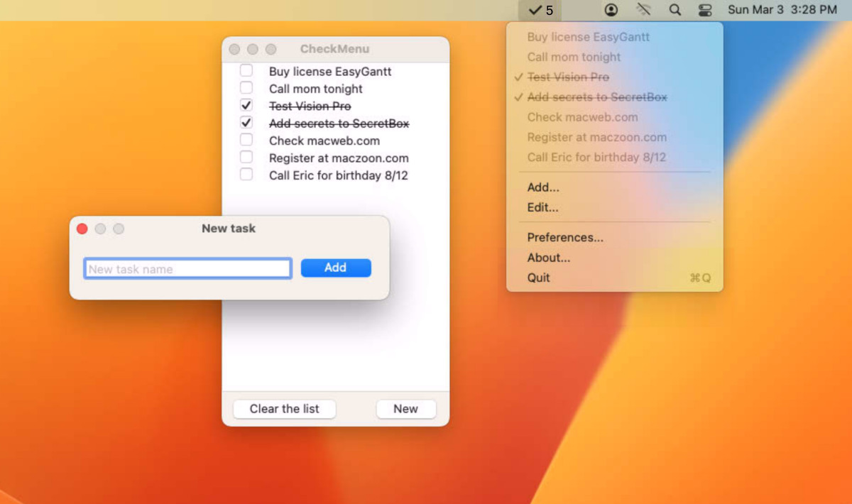This screenshot has width=852, height=504.
Task: Click the New task dialog title
Action: (229, 229)
